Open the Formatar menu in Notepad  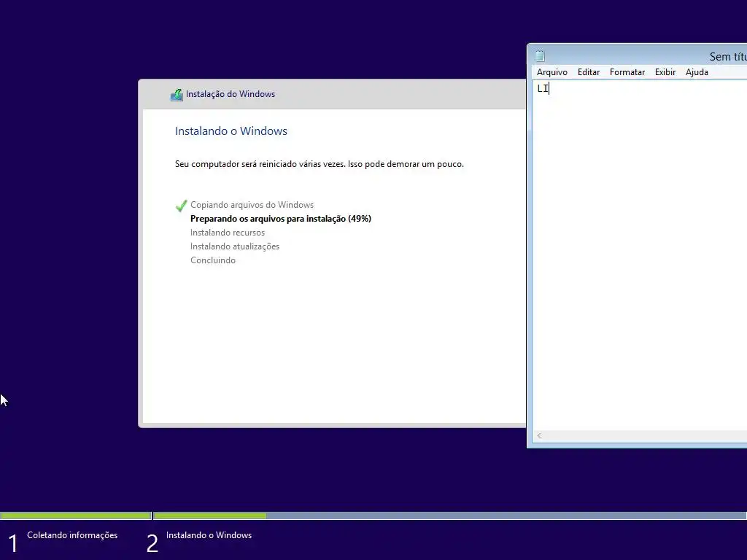(627, 72)
